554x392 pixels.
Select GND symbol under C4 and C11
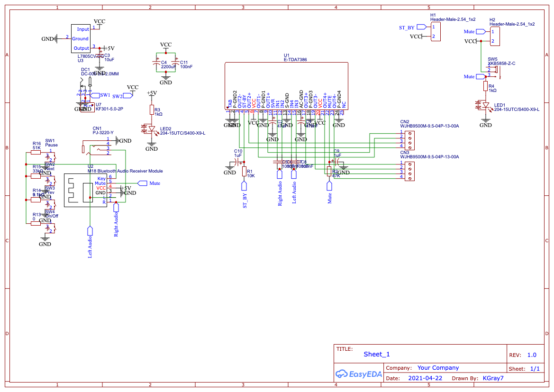coord(166,80)
